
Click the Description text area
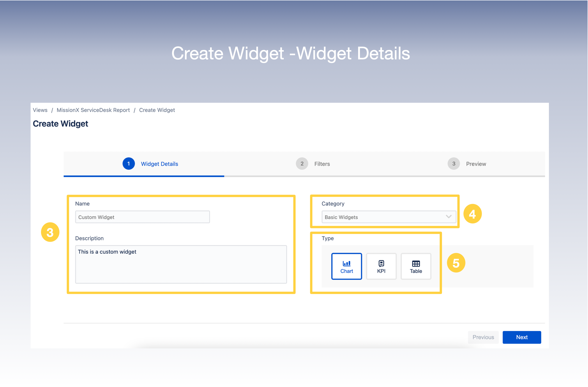pos(181,264)
